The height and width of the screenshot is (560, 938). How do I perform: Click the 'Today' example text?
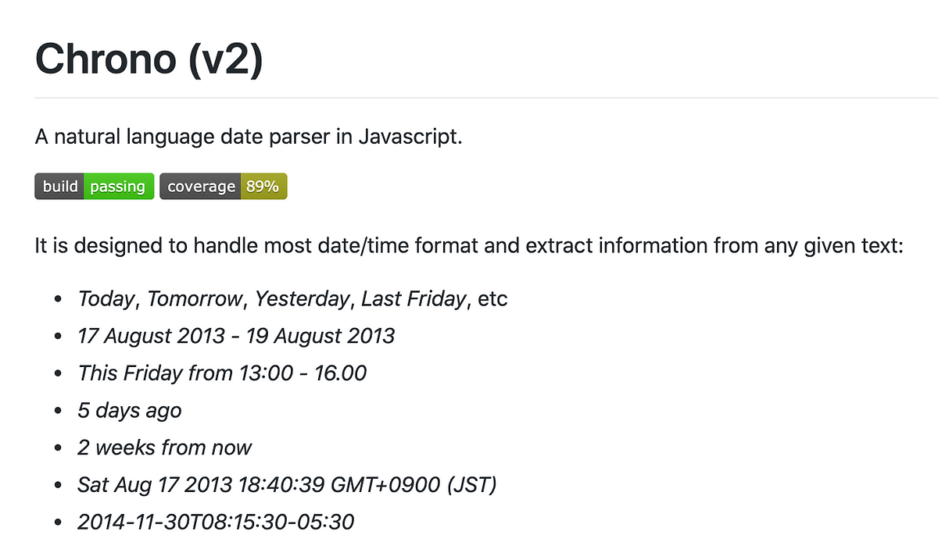coord(106,299)
